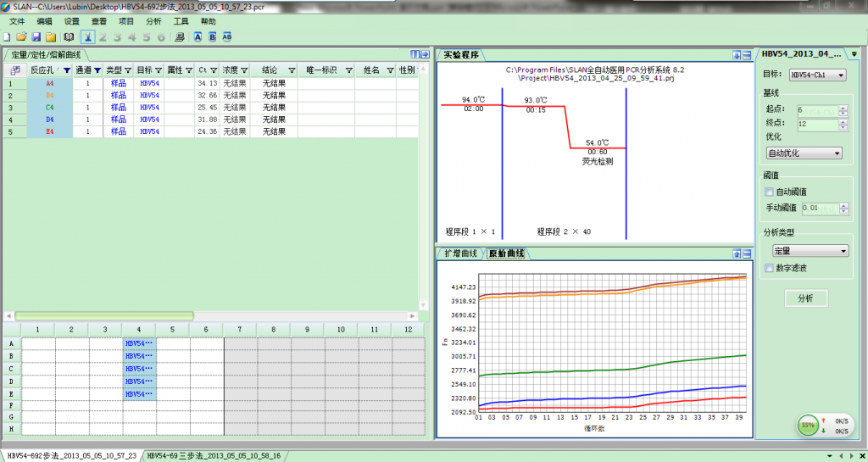Open the right settings panel arrow menu
The height and width of the screenshot is (462, 868).
click(854, 54)
